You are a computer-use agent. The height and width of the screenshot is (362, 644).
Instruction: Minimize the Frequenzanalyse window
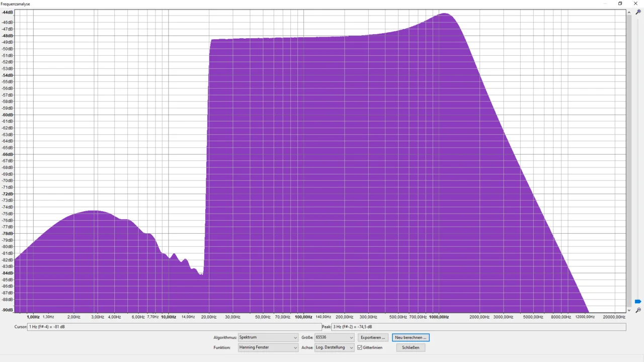click(x=605, y=4)
